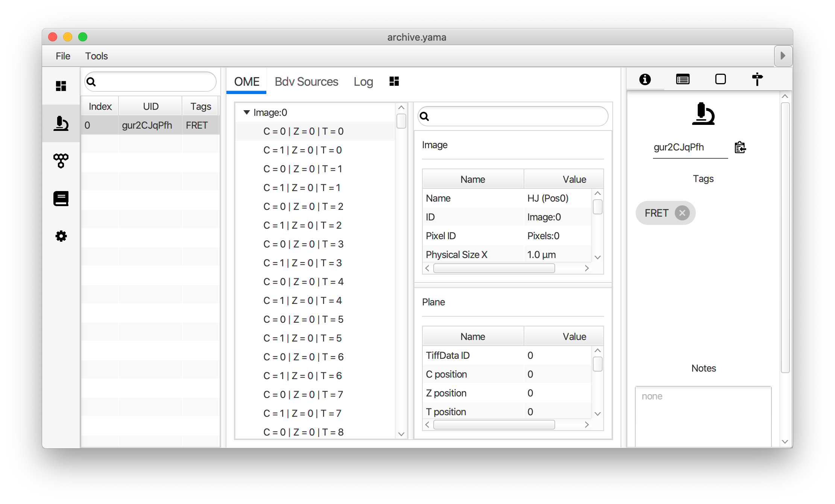The height and width of the screenshot is (504, 835).
Task: Select the Pixel ID row
Action: click(x=507, y=236)
